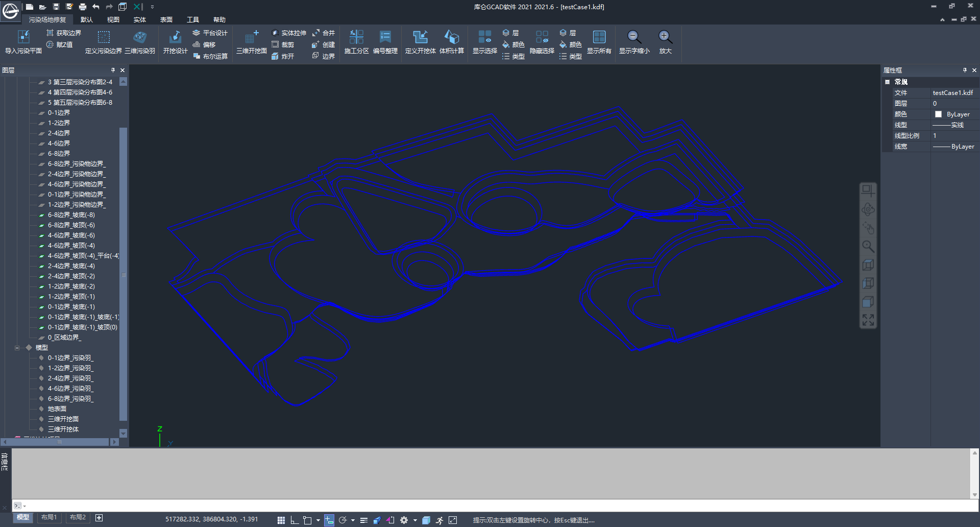Open command line history dropdown arrow

pos(24,506)
